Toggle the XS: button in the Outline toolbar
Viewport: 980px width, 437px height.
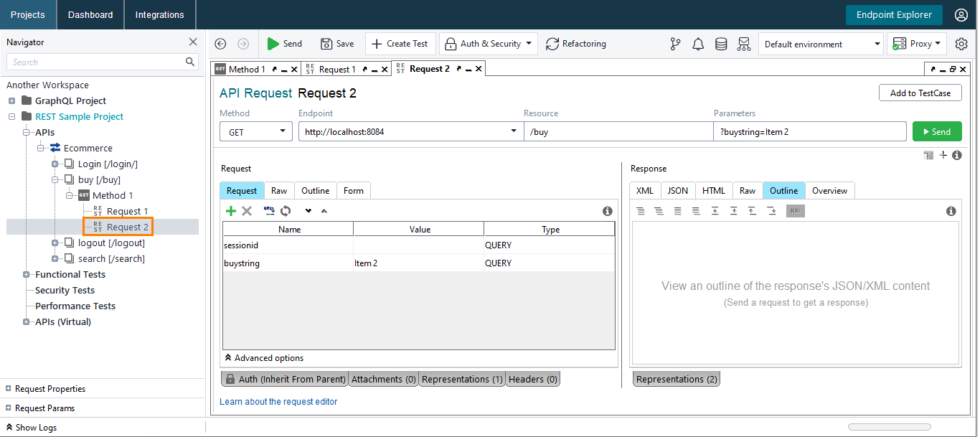pos(795,211)
